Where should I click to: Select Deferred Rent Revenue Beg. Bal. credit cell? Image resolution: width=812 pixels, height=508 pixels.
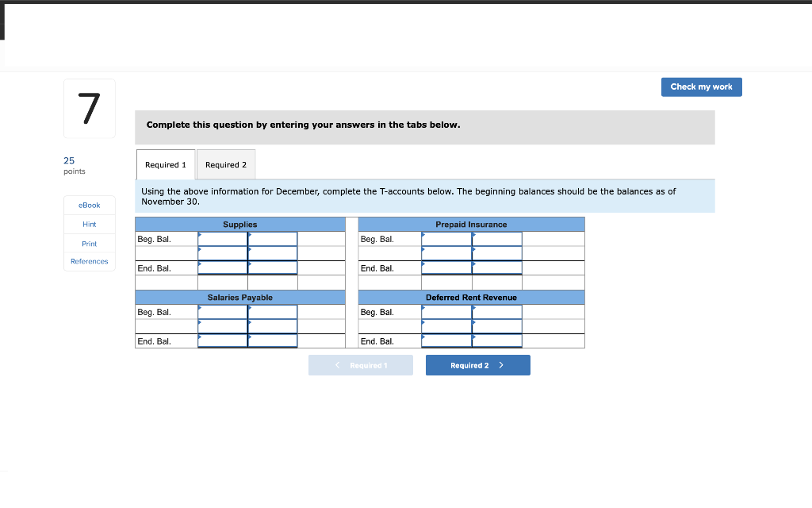pyautogui.click(x=497, y=312)
